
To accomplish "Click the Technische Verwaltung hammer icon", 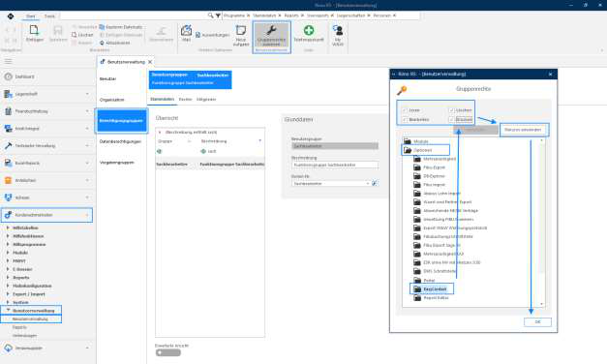I will pyautogui.click(x=8, y=145).
